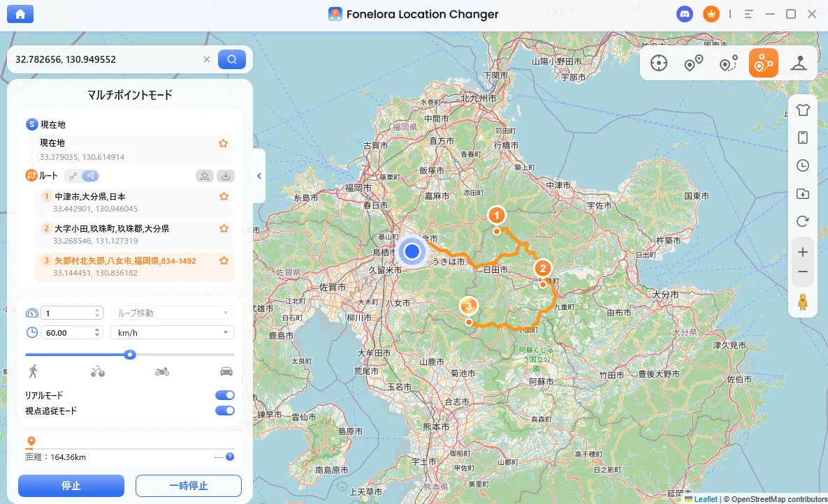
Task: Click the distance text 164.36km
Action: click(68, 457)
